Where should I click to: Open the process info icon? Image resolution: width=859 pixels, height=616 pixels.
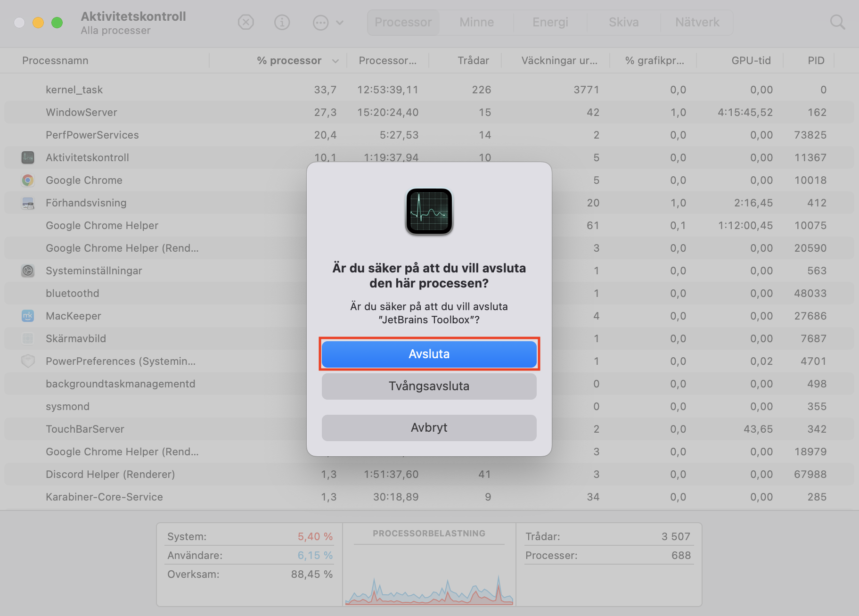pyautogui.click(x=282, y=22)
